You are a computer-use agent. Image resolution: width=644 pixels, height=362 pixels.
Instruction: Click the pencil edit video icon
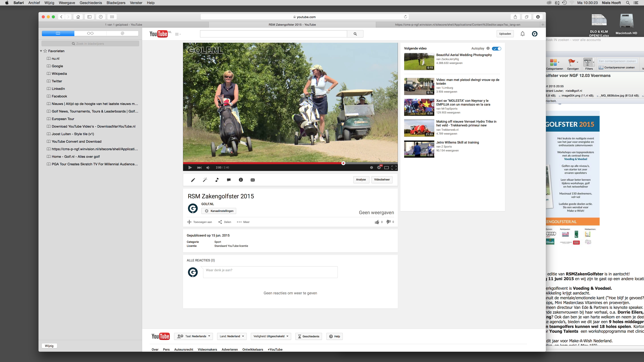[193, 180]
